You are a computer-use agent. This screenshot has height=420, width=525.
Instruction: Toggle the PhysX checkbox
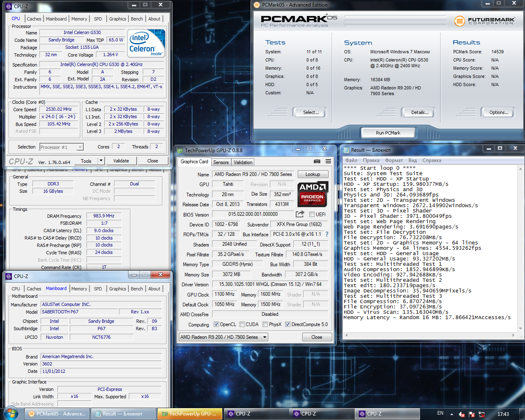pyautogui.click(x=265, y=324)
